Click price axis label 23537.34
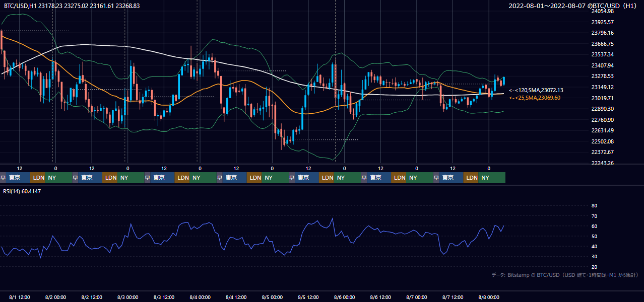 point(602,54)
